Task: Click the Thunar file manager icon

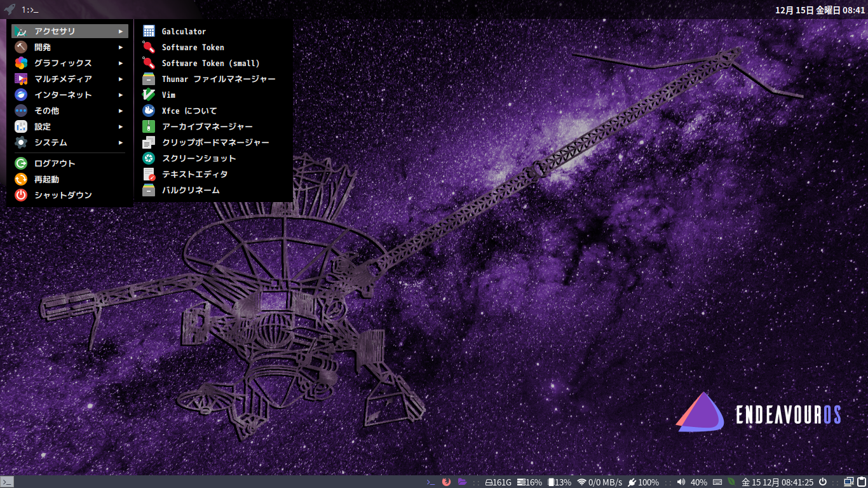Action: [x=149, y=79]
